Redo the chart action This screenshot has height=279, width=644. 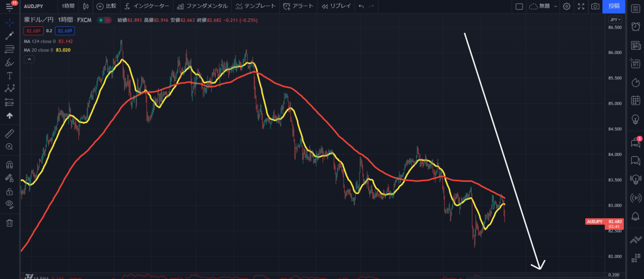click(372, 6)
